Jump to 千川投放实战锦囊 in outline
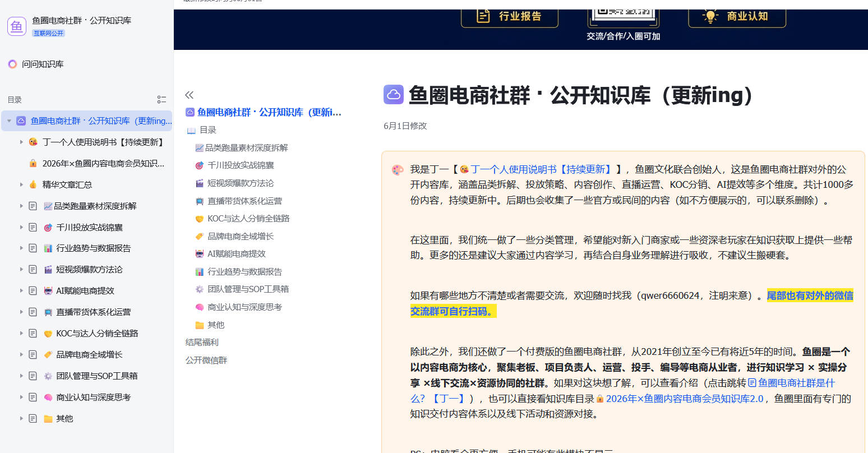 [x=241, y=165]
